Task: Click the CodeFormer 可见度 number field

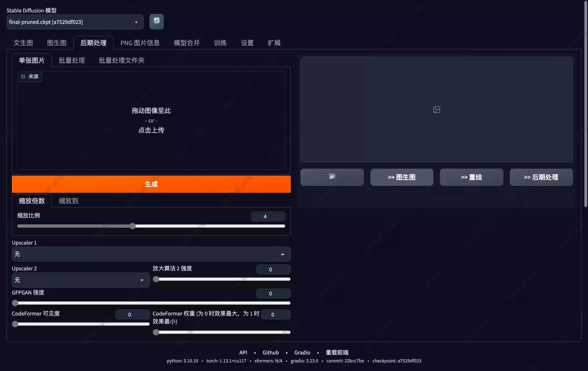Action: [132, 314]
